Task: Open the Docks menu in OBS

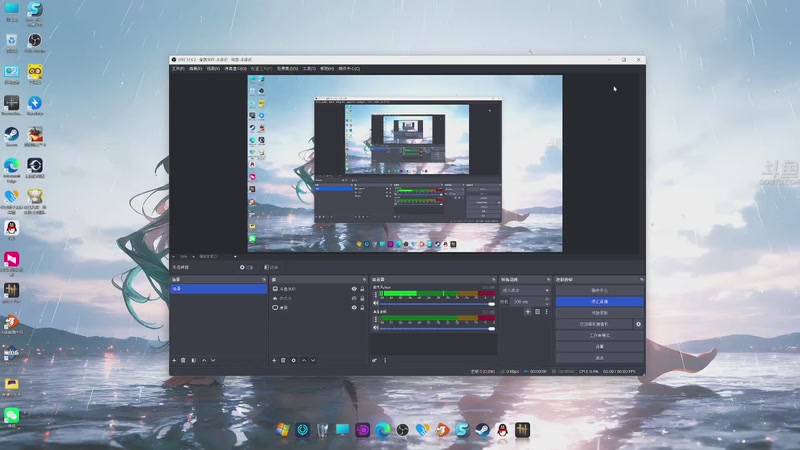Action: (235, 68)
